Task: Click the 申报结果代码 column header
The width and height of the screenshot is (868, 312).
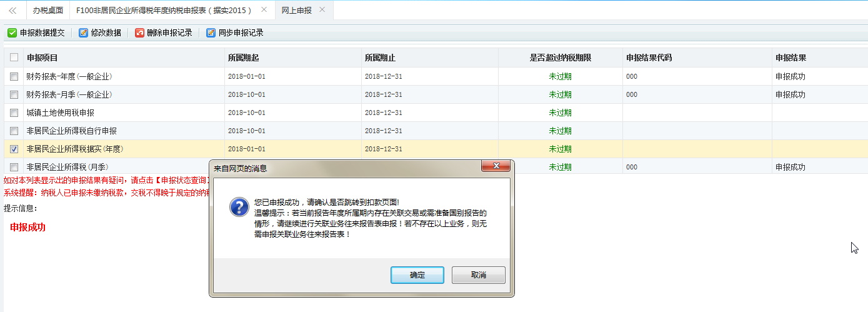Action: (649, 58)
